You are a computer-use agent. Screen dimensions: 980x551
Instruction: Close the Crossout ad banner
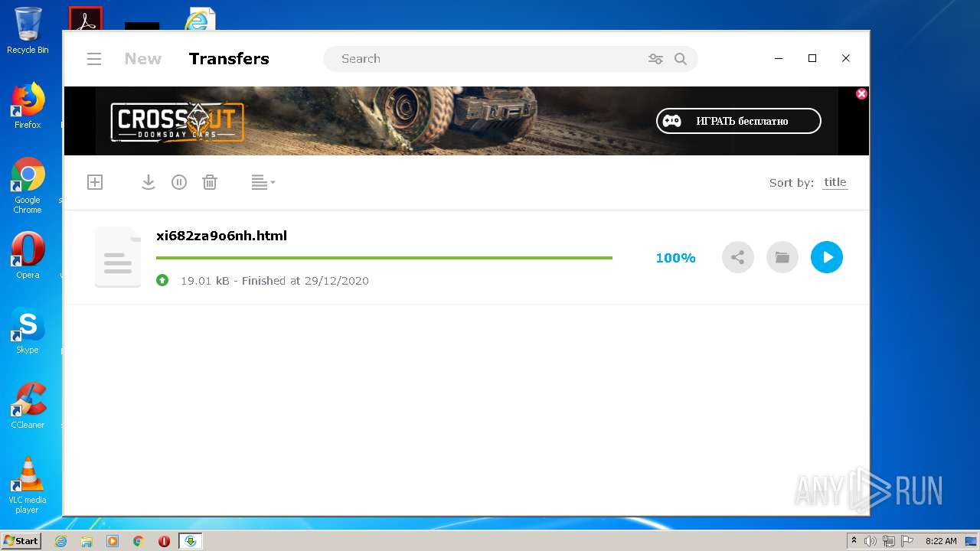[x=861, y=93]
